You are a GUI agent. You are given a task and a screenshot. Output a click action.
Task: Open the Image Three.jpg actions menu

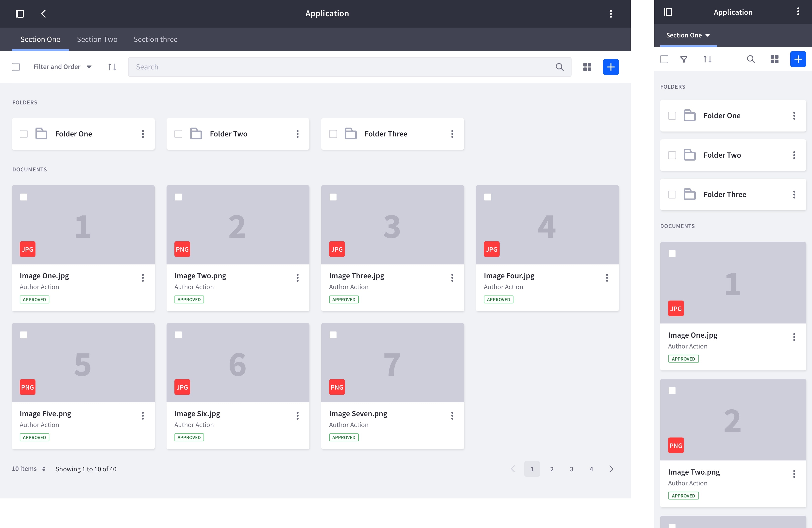(452, 278)
